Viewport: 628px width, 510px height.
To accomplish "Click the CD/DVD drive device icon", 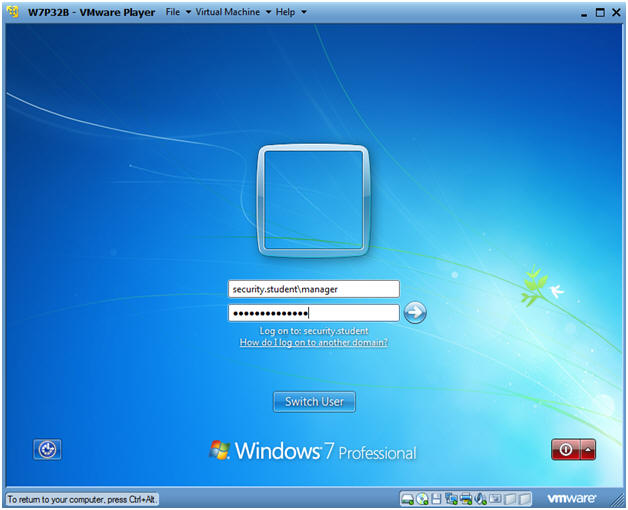I will 422,499.
